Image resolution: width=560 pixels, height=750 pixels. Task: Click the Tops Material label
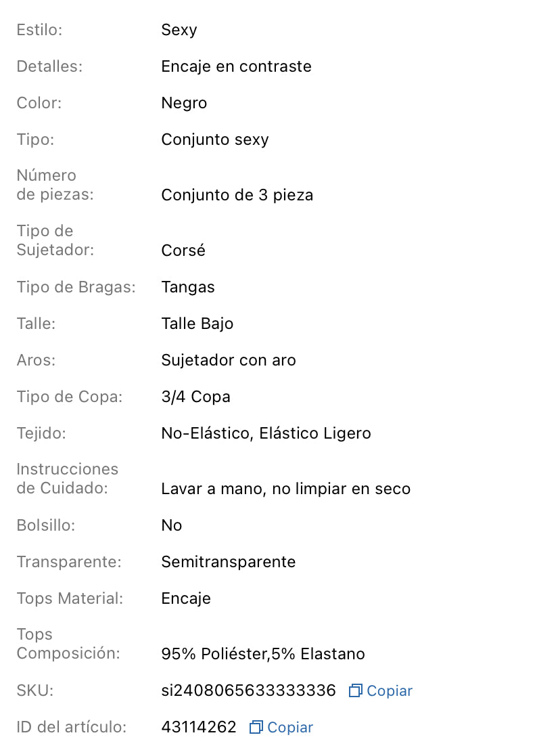70,599
